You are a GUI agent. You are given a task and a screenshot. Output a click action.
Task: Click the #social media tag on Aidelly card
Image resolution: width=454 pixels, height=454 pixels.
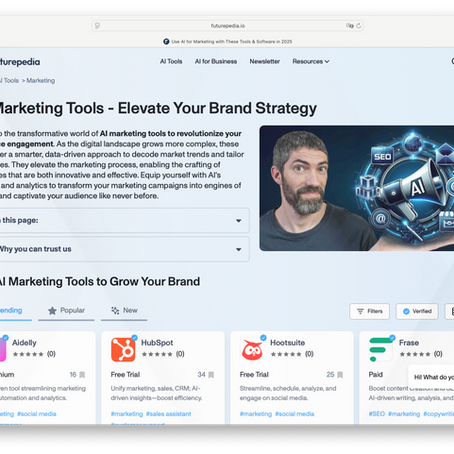[37, 414]
